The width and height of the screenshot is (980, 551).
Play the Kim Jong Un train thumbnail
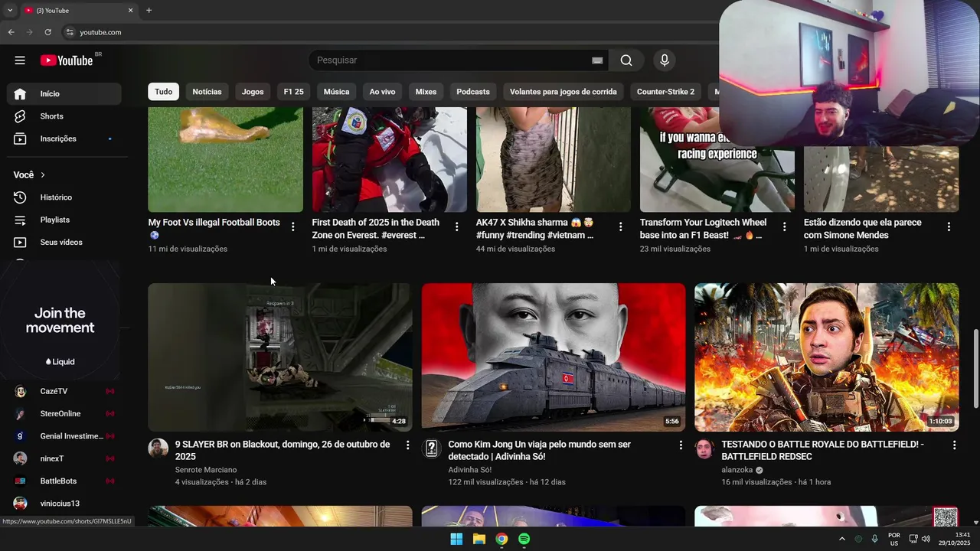[x=554, y=357]
